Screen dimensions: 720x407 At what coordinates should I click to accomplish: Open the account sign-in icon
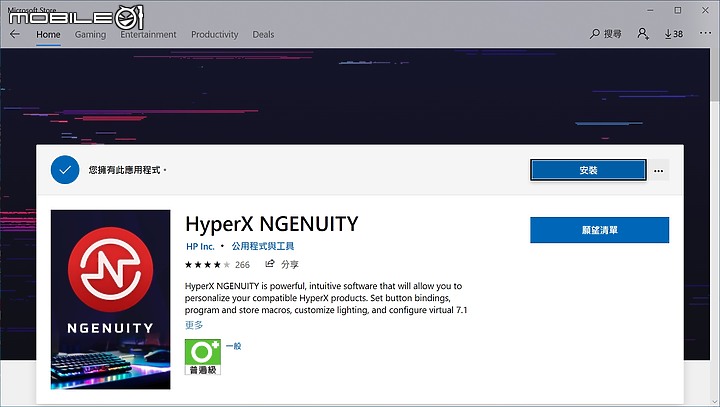[x=642, y=34]
